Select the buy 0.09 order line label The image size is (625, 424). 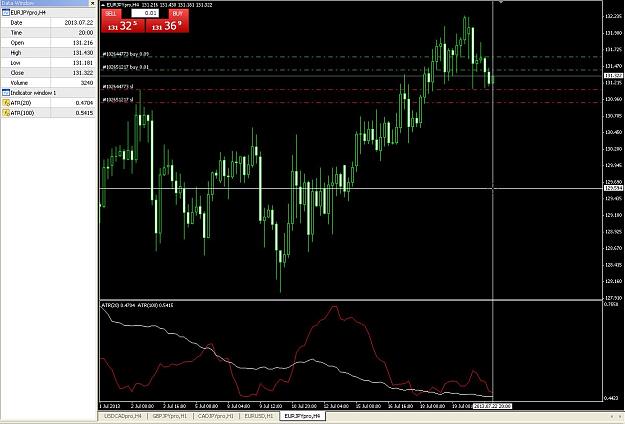126,54
